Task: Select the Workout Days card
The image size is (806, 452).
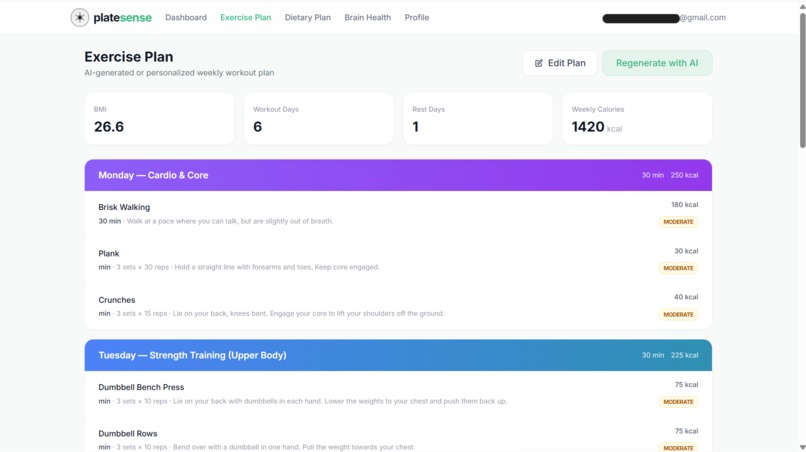Action: click(x=319, y=119)
